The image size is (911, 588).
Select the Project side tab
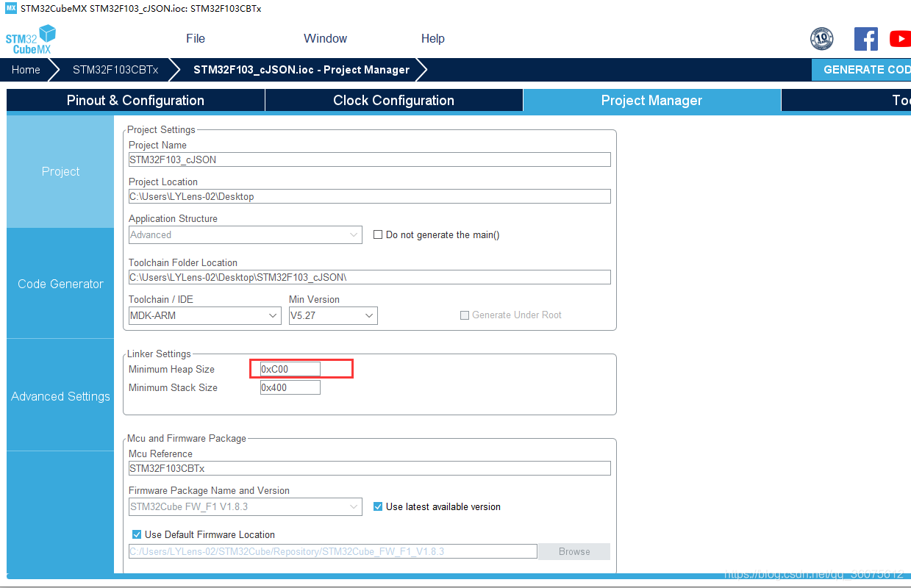[60, 171]
